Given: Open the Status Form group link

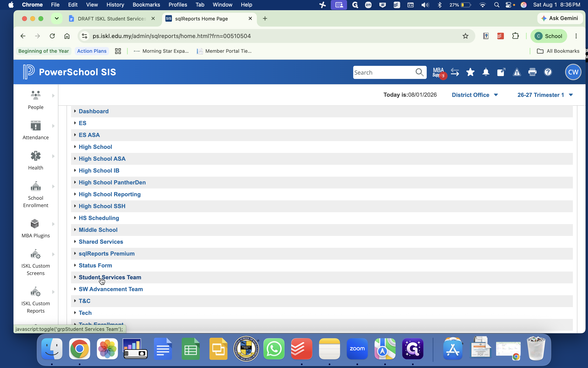Looking at the screenshot, I should tap(95, 266).
